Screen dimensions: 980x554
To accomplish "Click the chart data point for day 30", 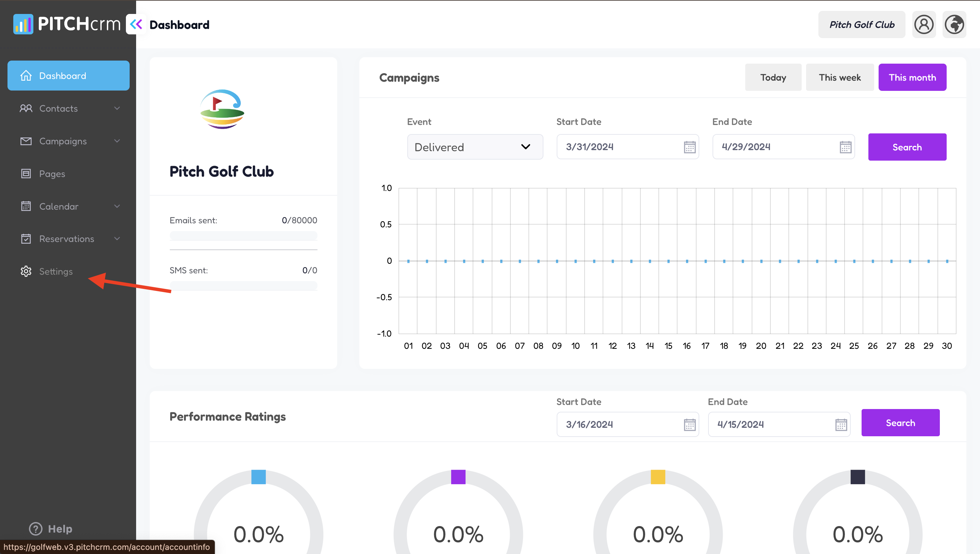I will [x=947, y=261].
